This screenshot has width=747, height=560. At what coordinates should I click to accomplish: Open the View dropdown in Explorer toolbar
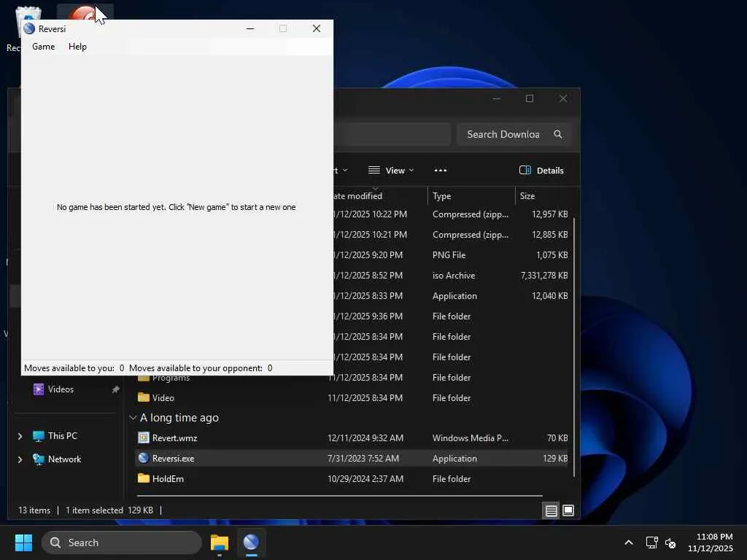pyautogui.click(x=391, y=171)
